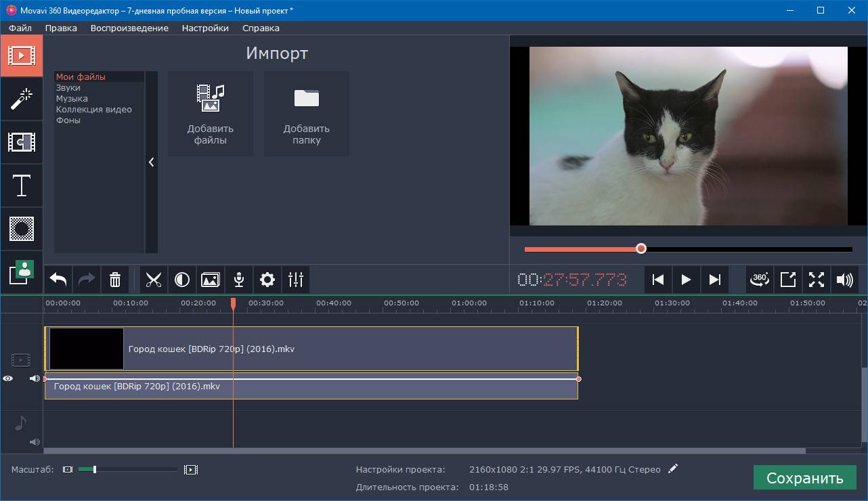
Task: Mute the video track audio speaker
Action: coord(34,379)
